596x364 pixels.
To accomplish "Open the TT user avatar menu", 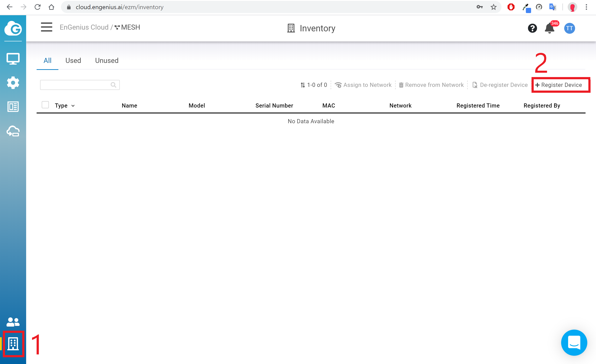I will tap(569, 28).
